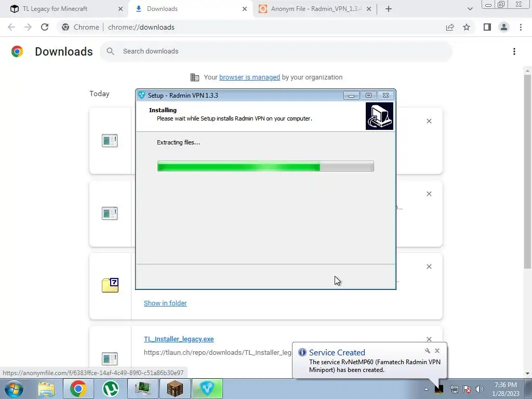
Task: Click the Radmin VPN tray icon
Action: coord(439,389)
